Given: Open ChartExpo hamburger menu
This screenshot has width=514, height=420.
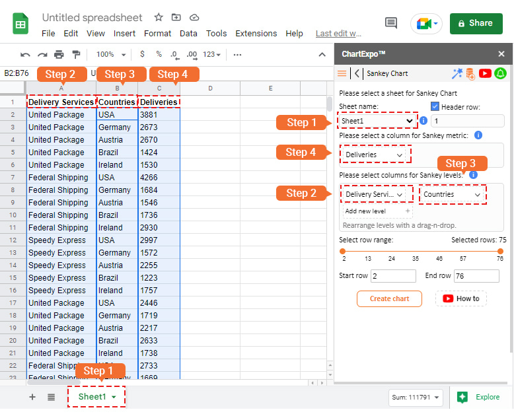Looking at the screenshot, I should (x=342, y=73).
